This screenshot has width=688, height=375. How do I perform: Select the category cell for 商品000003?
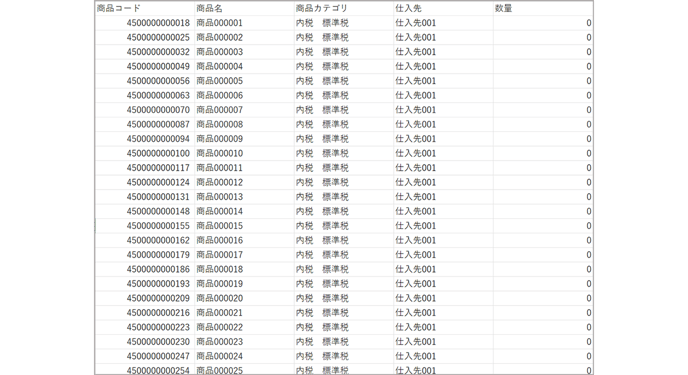tap(344, 52)
